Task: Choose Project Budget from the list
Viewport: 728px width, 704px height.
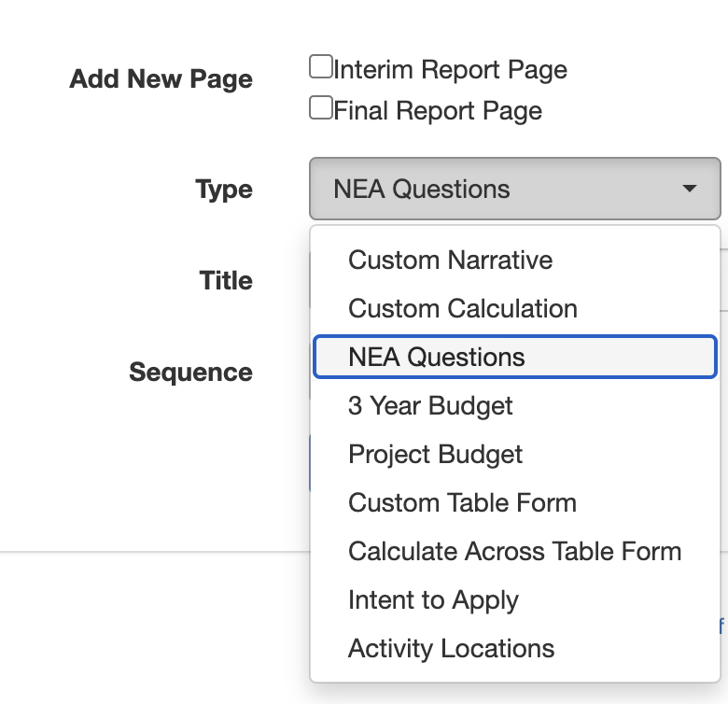Action: (x=515, y=454)
